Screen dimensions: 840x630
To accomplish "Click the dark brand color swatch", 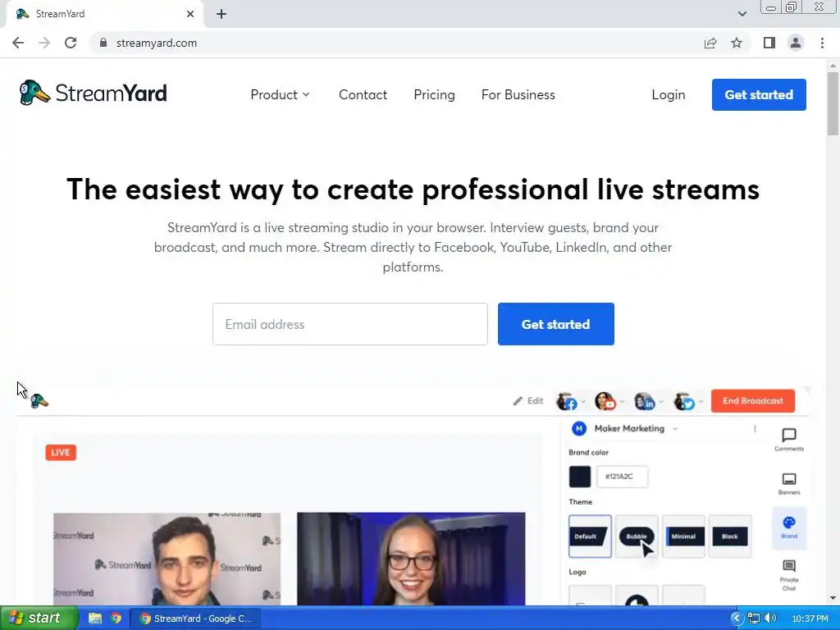I will [580, 477].
